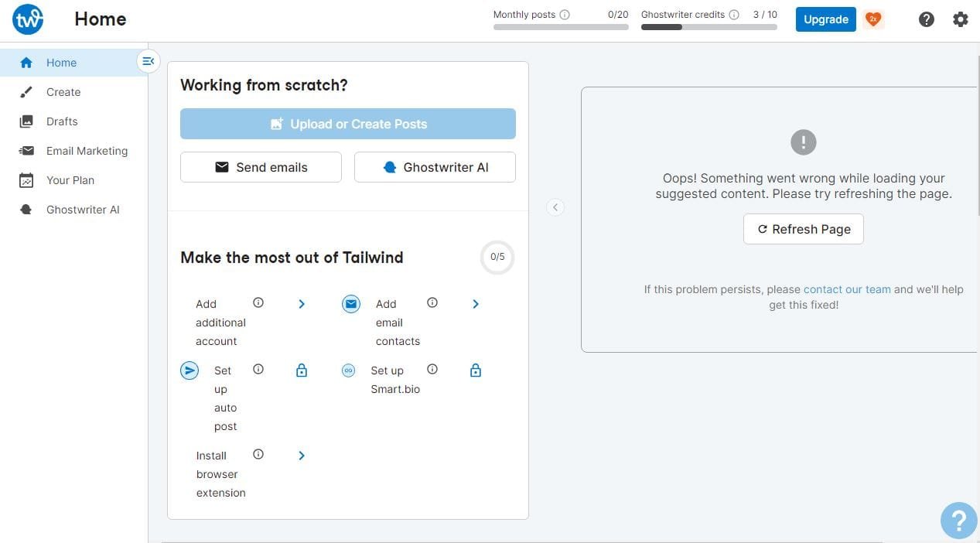The height and width of the screenshot is (543, 980).
Task: Click the 0/5 progress badge
Action: click(497, 256)
